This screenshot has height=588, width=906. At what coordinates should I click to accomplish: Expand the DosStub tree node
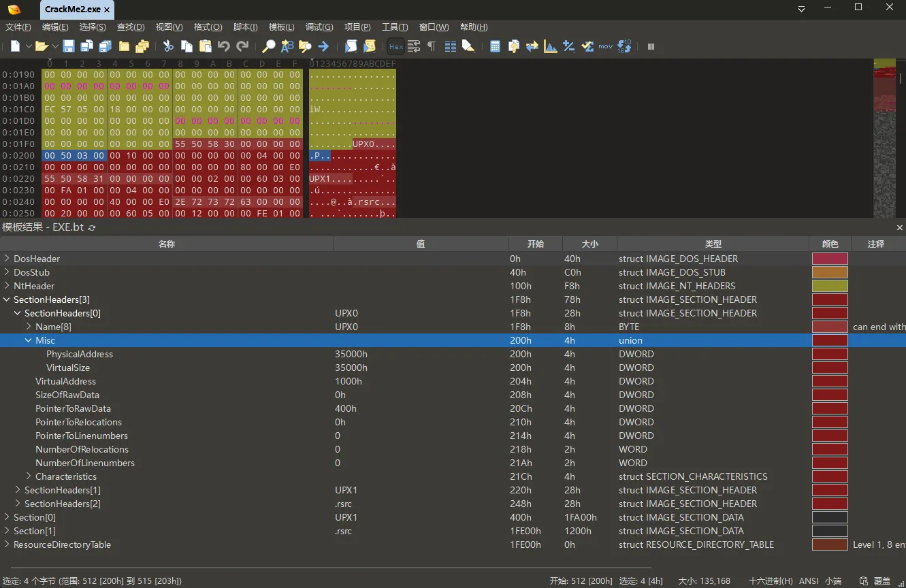tap(7, 272)
